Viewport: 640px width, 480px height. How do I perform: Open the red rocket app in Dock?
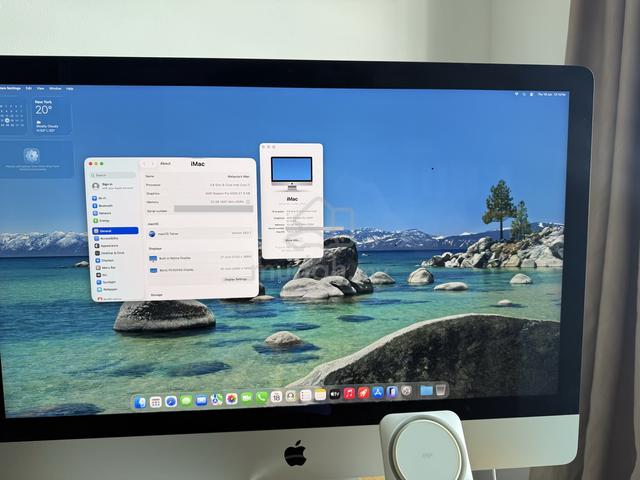(363, 393)
